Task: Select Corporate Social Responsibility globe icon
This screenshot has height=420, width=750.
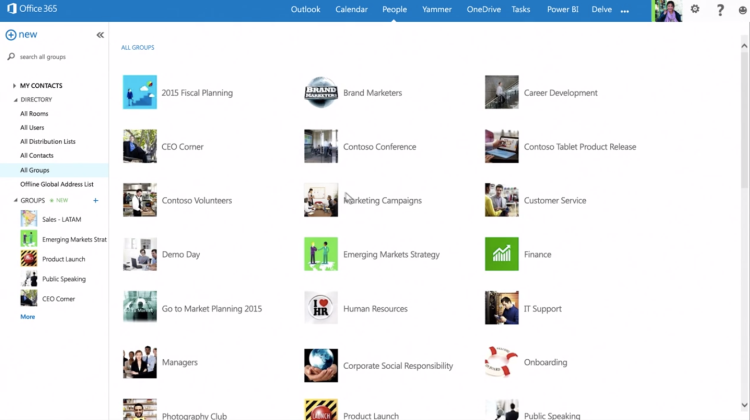Action: 321,365
